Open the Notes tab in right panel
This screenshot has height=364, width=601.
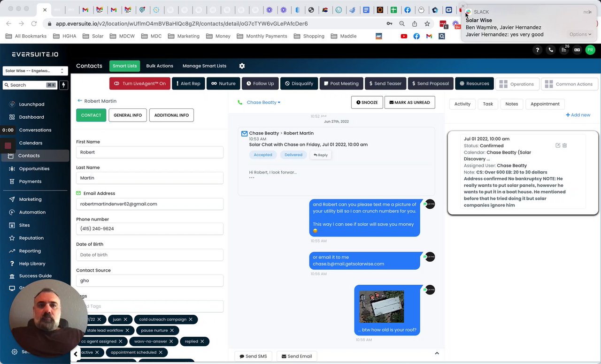point(511,104)
